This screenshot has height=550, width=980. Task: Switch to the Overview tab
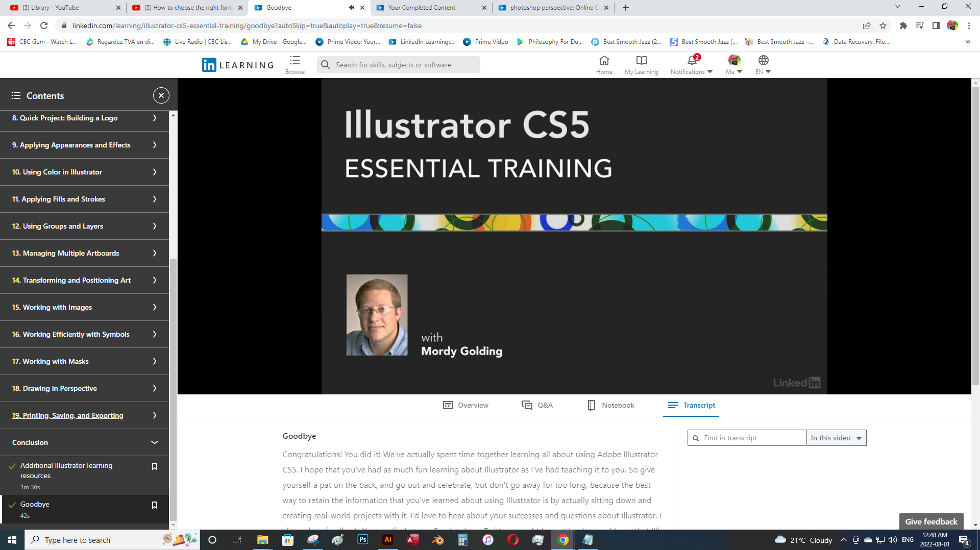point(465,405)
